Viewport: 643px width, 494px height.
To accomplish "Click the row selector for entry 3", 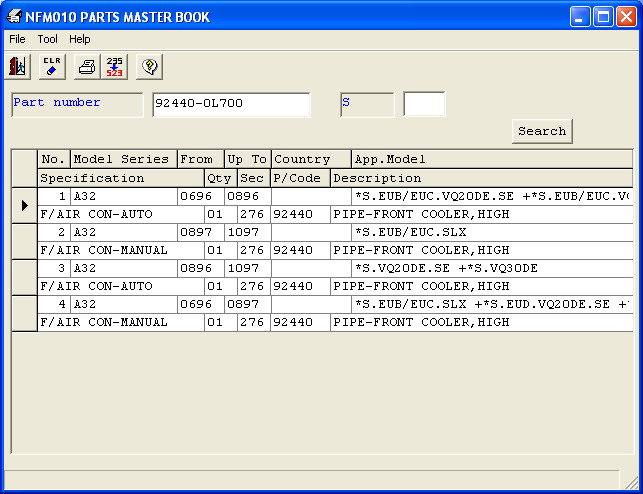I will point(24,277).
